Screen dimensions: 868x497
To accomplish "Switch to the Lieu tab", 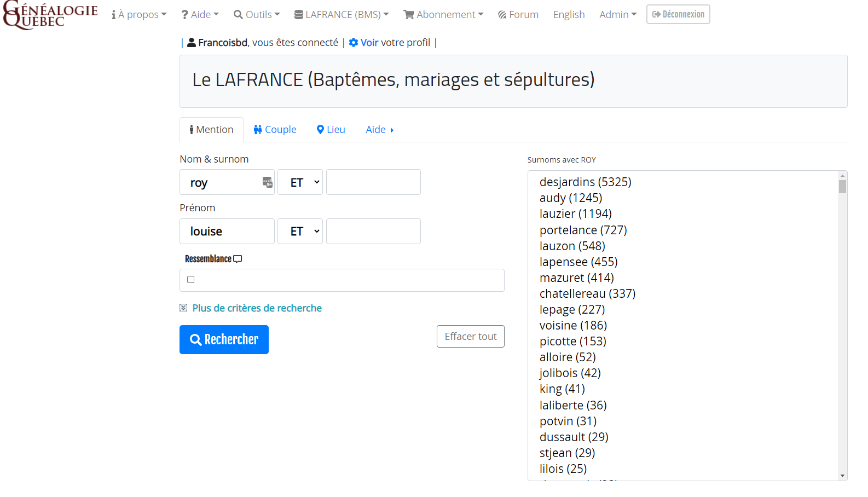I will point(331,130).
